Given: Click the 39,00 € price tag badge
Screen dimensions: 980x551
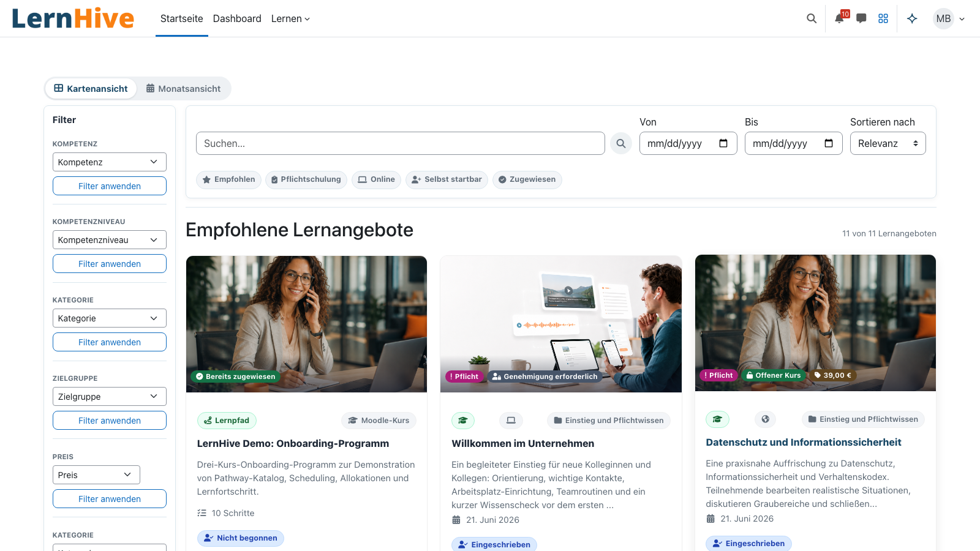Looking at the screenshot, I should [x=832, y=375].
